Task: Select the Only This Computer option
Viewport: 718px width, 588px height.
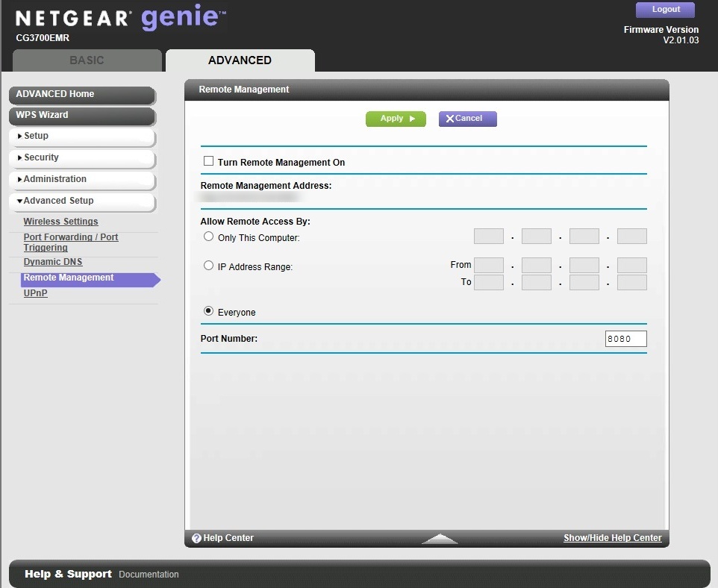Action: (208, 236)
